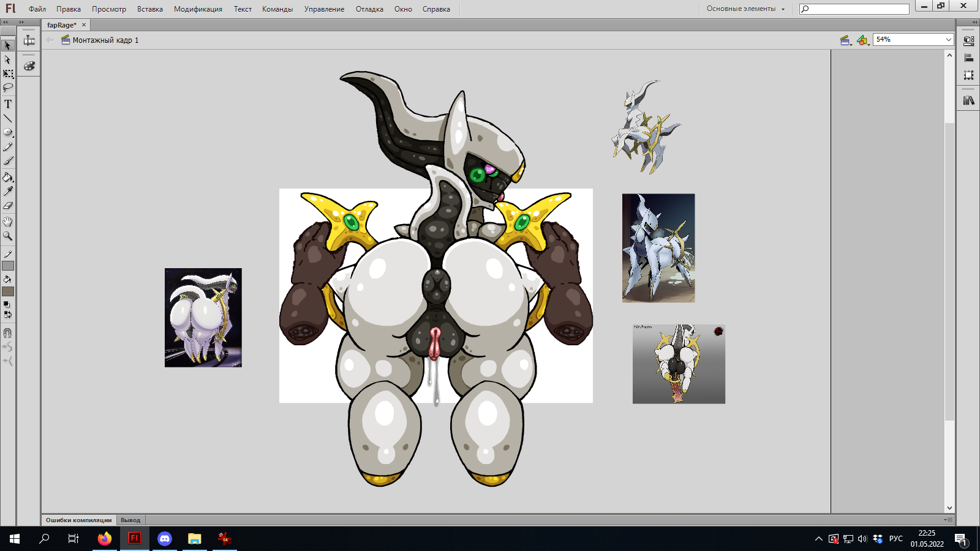The image size is (980, 551).
Task: Click vertical scrollbar down arrow
Action: point(949,508)
